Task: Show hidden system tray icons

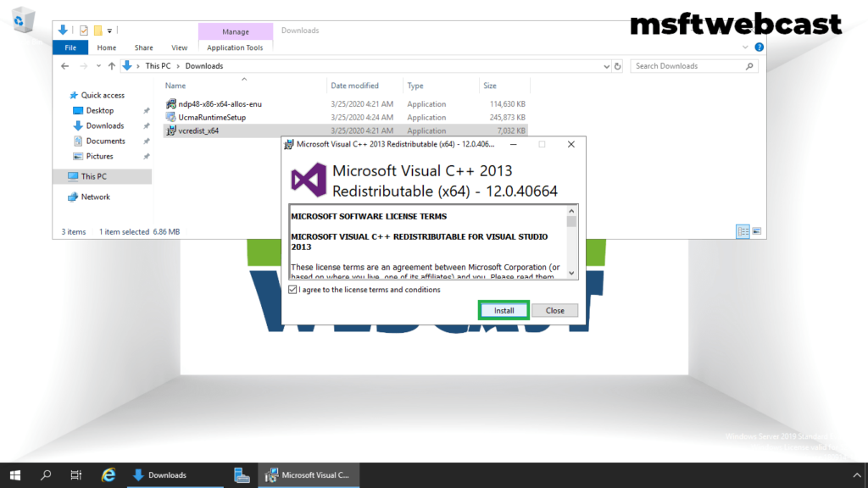Action: click(857, 475)
